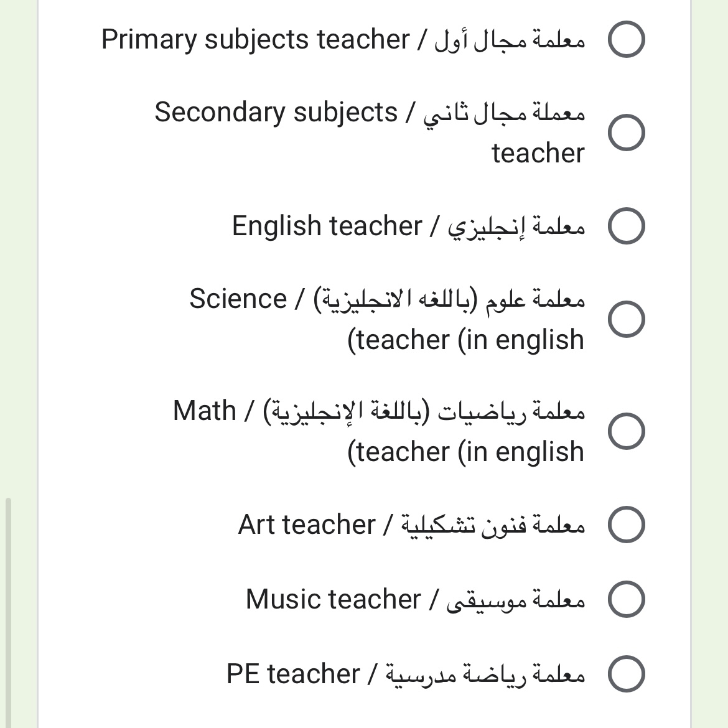
Task: Click Arabic text معلمة فنون تشكيلية
Action: point(493,526)
